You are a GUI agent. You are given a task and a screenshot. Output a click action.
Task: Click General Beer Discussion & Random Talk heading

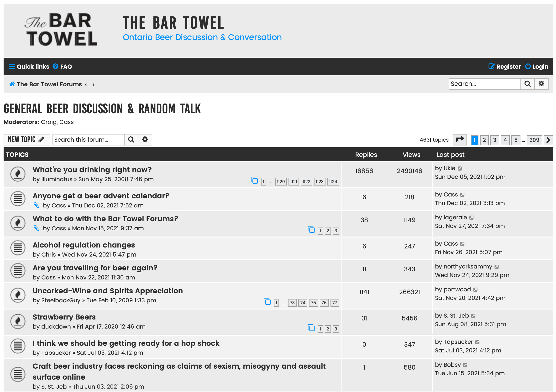click(x=102, y=109)
